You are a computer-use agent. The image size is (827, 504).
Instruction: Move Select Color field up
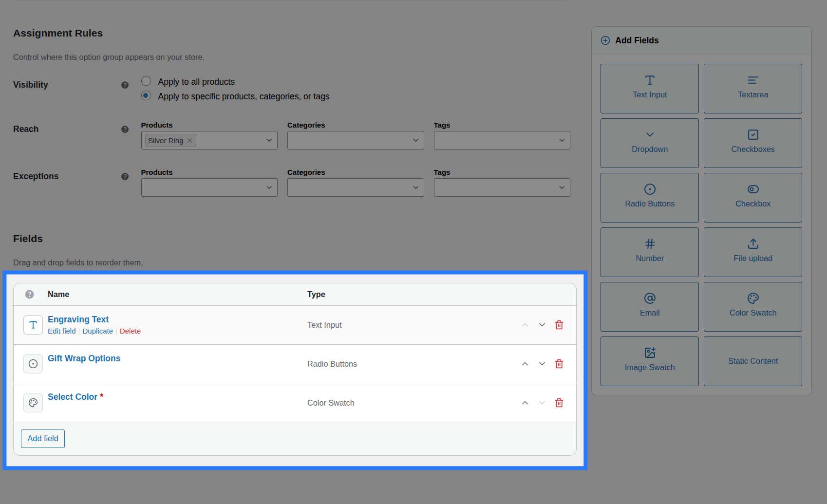[x=525, y=403]
